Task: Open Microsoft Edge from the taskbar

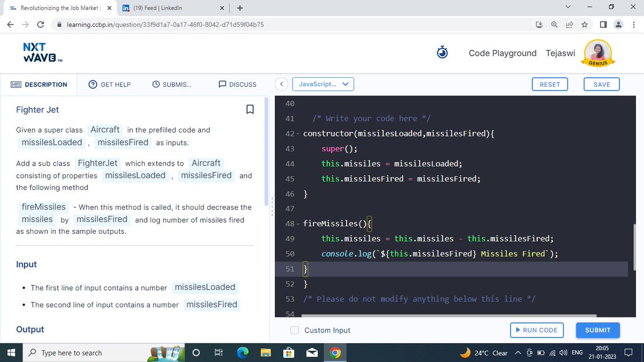Action: click(243, 352)
